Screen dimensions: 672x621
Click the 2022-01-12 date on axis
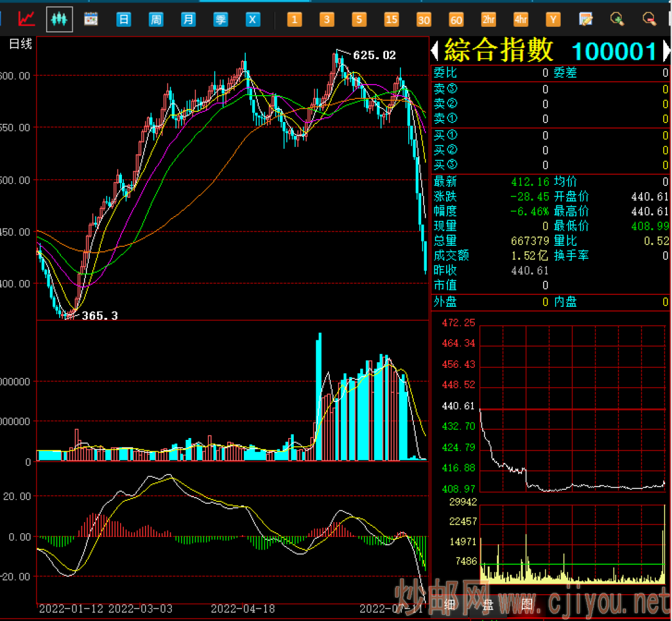72,609
